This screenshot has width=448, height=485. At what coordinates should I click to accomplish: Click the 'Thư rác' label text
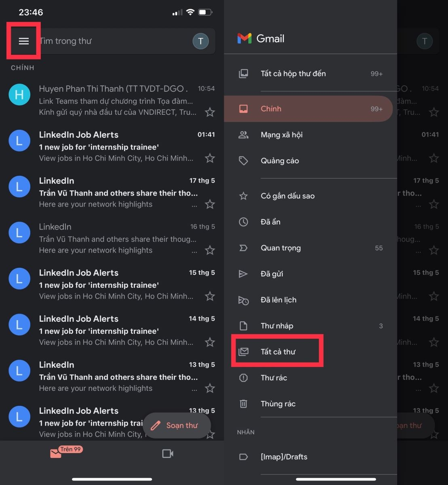pyautogui.click(x=274, y=378)
